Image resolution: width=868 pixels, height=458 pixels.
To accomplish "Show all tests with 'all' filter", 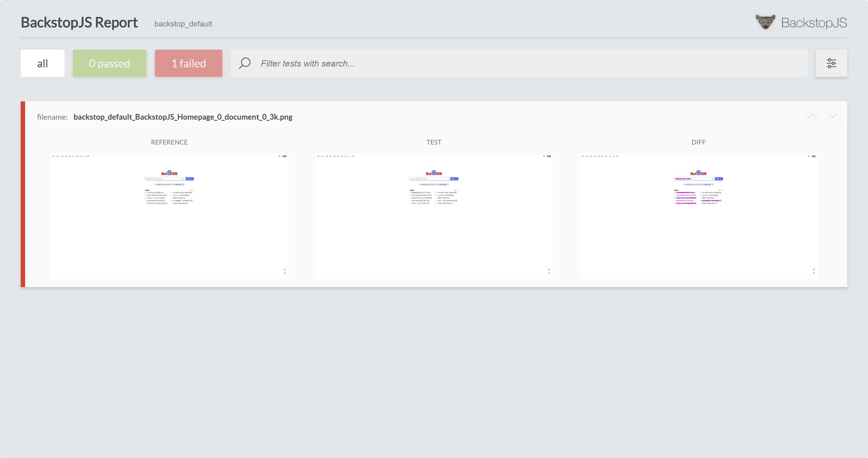I will [43, 63].
